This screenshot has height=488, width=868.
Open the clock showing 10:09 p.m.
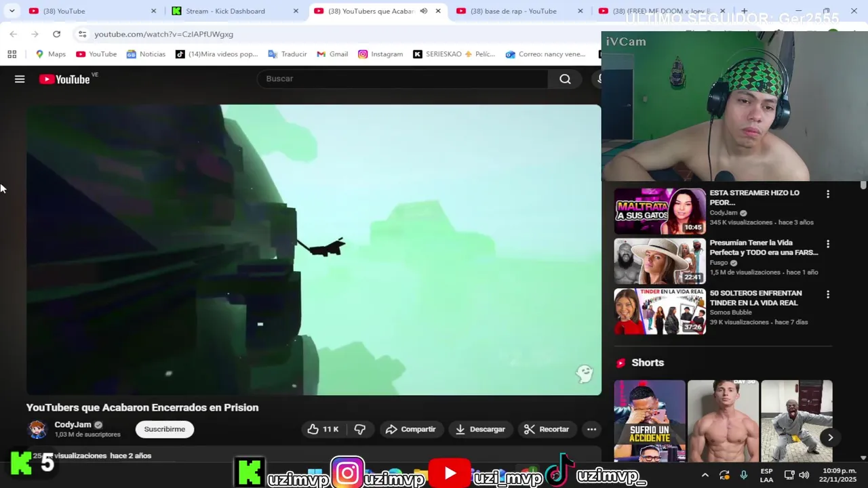pos(839,475)
